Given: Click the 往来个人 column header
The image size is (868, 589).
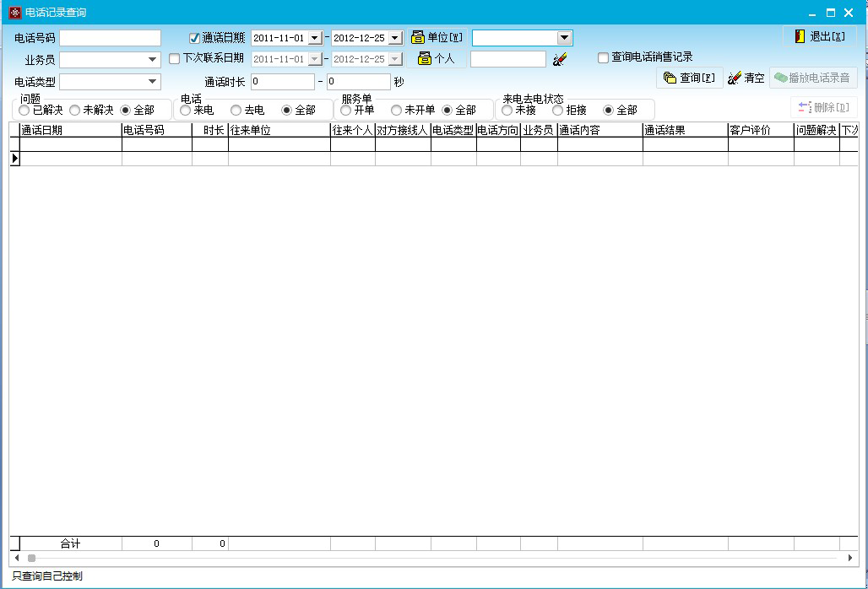Looking at the screenshot, I should coord(353,131).
